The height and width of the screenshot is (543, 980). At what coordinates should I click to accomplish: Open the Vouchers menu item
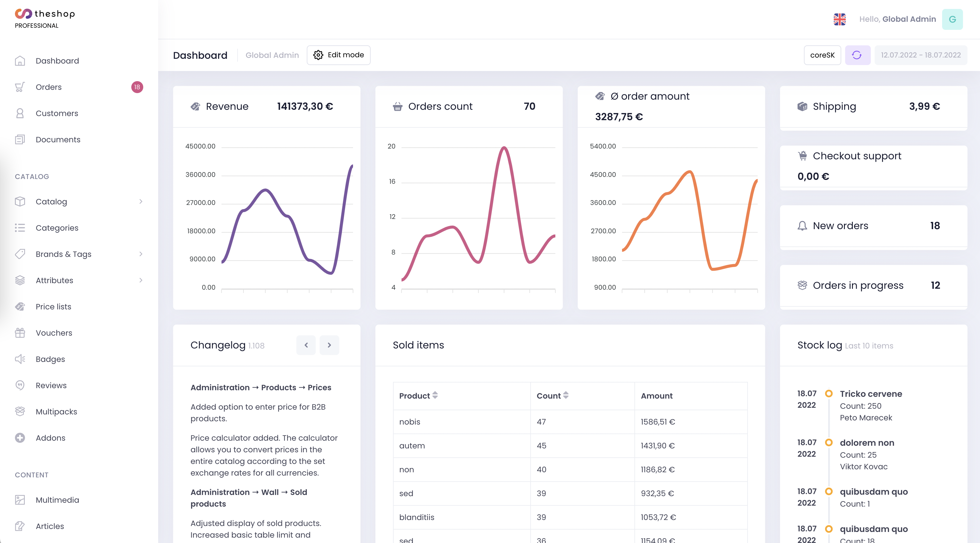pyautogui.click(x=79, y=333)
